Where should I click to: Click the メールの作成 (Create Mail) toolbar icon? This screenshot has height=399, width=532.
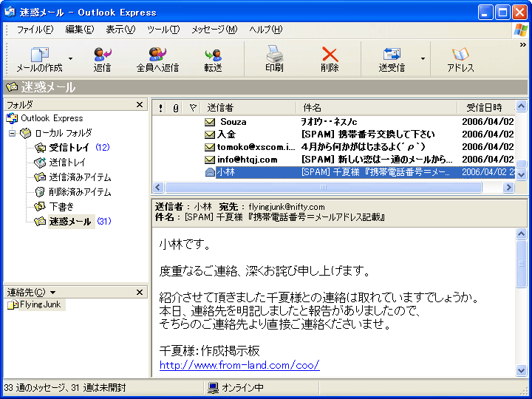tap(40, 54)
